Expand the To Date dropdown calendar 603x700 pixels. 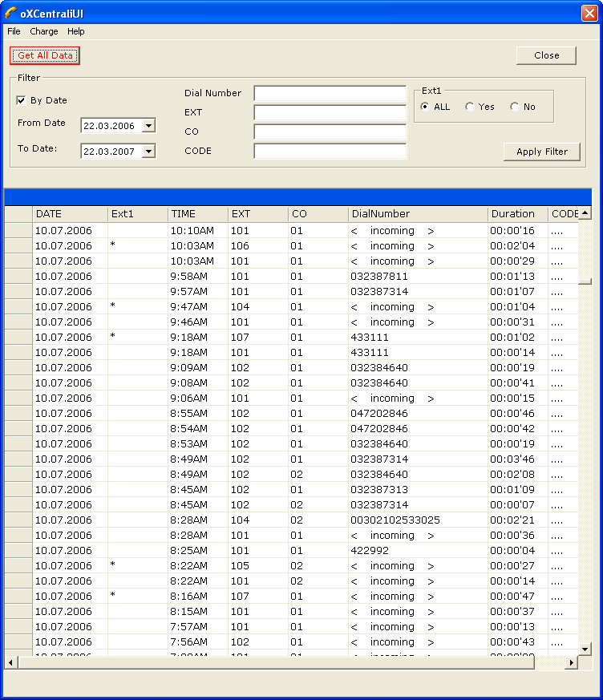click(x=148, y=152)
